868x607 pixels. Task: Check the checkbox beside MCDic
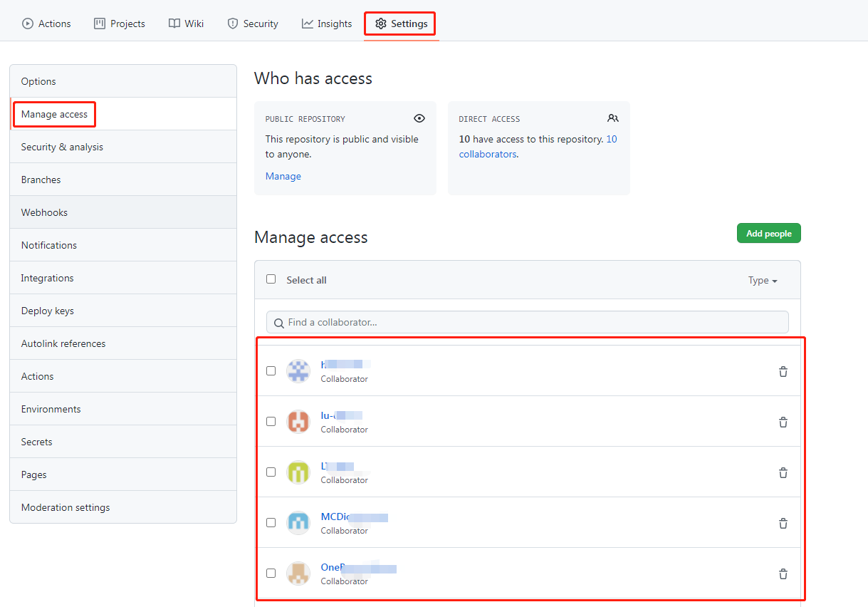tap(271, 522)
